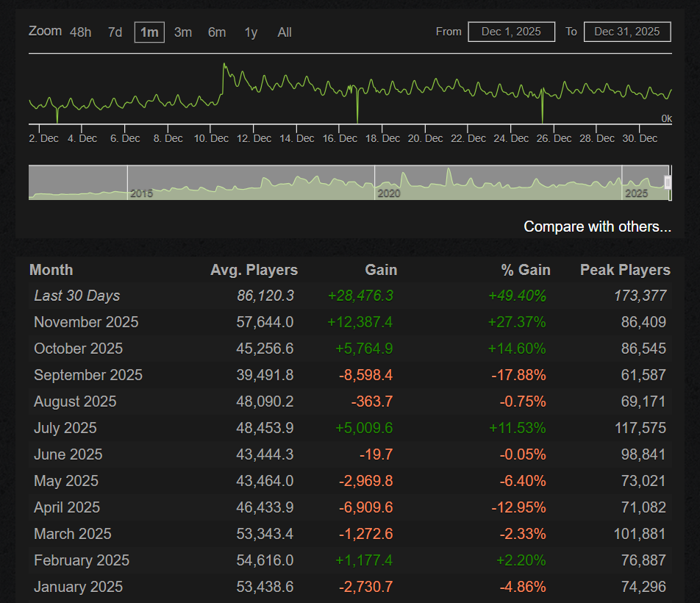
Task: Select the October 2025 row label
Action: coord(79,349)
